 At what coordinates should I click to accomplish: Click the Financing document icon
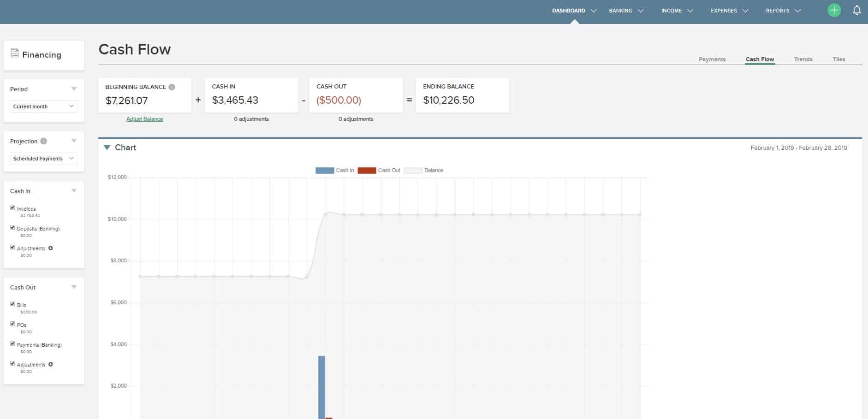(x=15, y=53)
